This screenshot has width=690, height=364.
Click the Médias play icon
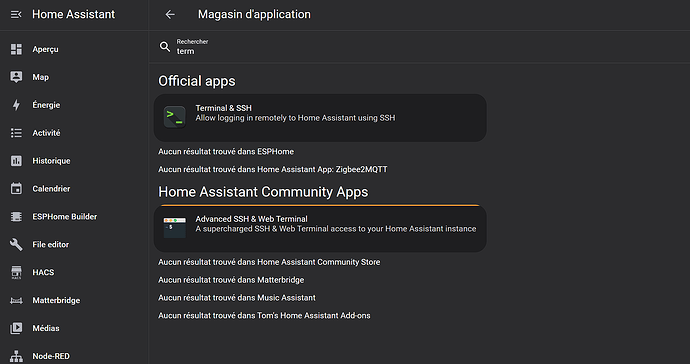(16, 328)
